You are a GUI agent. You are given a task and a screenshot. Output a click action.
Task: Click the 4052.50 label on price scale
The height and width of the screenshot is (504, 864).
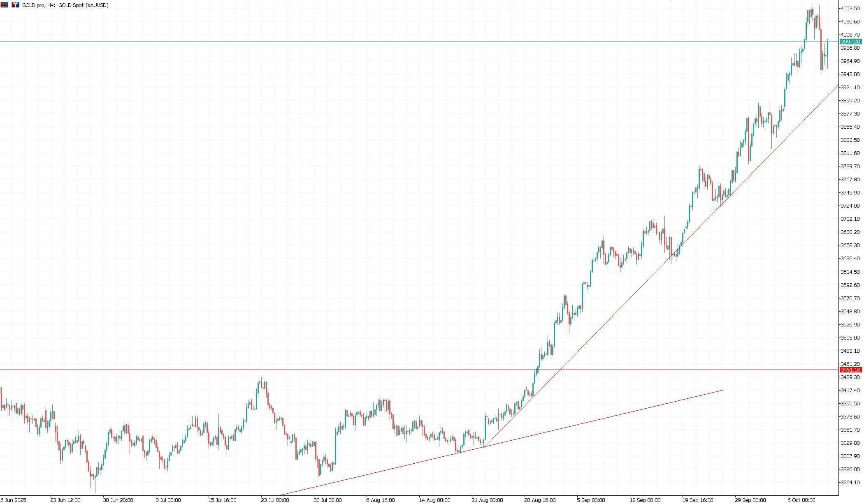(850, 8)
